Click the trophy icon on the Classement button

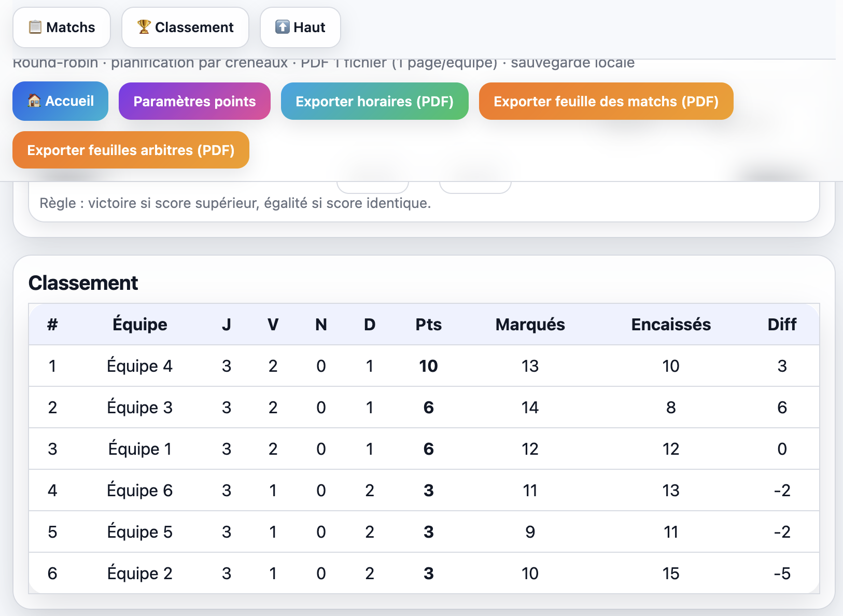coord(144,26)
